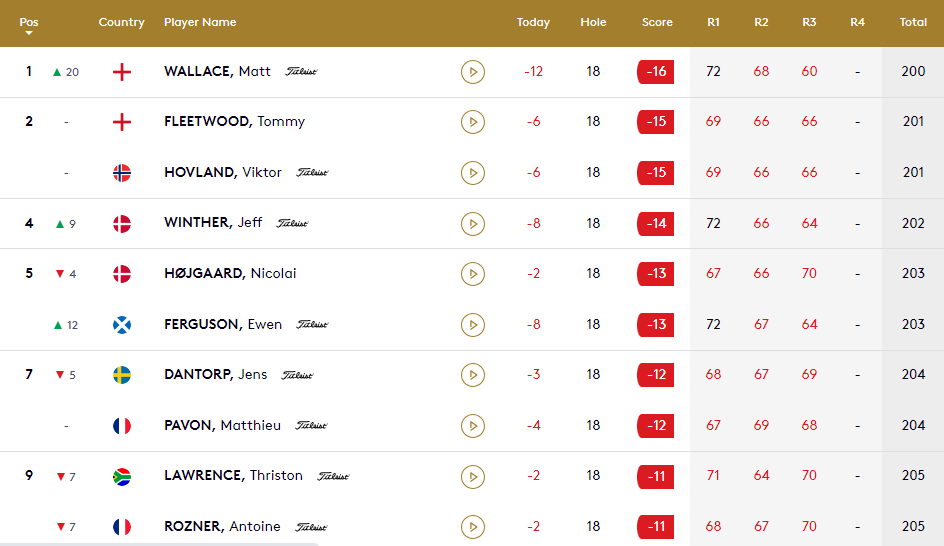
Task: Click the play icon for Tommy Fleetwood
Action: [x=473, y=122]
